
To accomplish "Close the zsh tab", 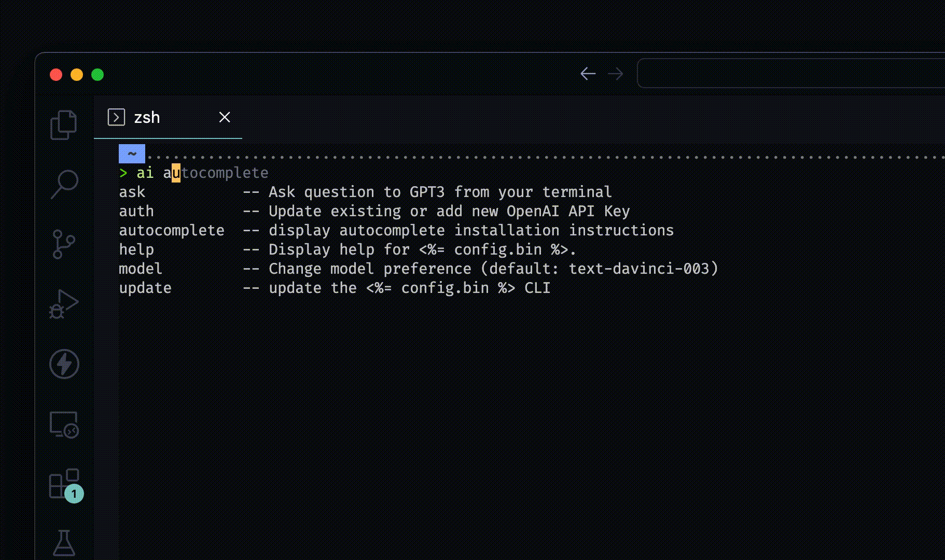I will [225, 117].
